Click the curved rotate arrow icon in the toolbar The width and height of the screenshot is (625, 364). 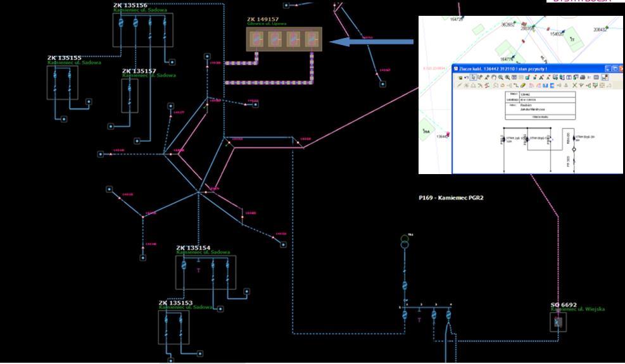pyautogui.click(x=494, y=77)
